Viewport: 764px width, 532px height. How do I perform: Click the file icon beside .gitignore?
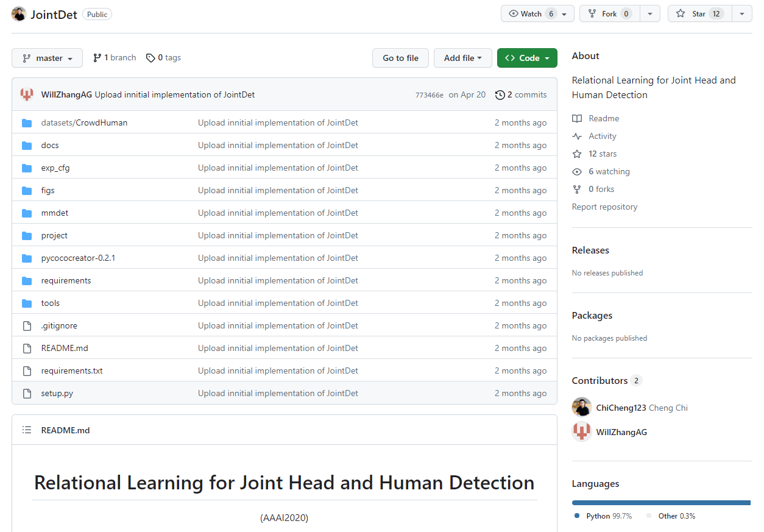[x=27, y=325]
